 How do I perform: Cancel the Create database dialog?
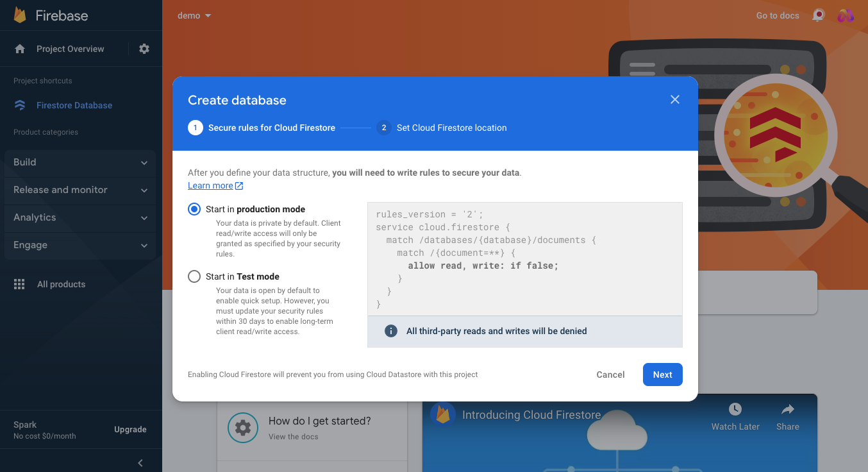pyautogui.click(x=610, y=375)
